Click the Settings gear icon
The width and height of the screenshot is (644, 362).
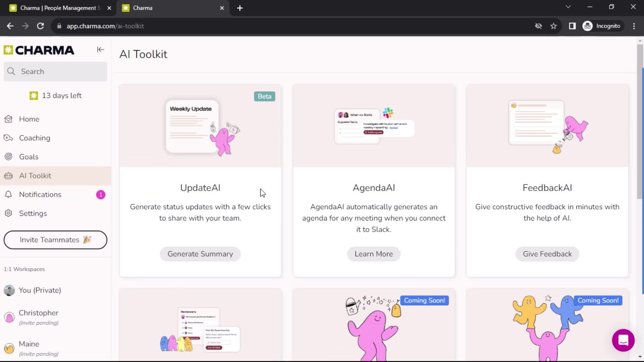pyautogui.click(x=8, y=213)
